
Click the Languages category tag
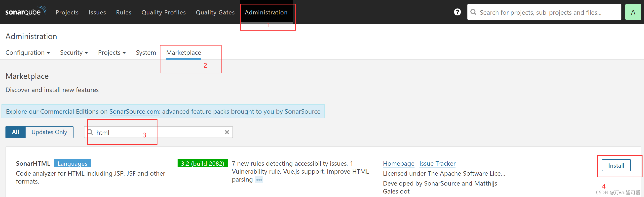73,163
